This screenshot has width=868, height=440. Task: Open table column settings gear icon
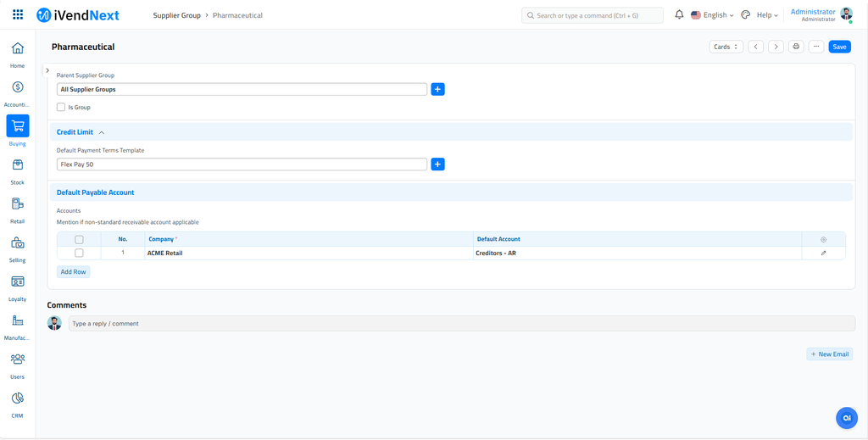pos(823,240)
